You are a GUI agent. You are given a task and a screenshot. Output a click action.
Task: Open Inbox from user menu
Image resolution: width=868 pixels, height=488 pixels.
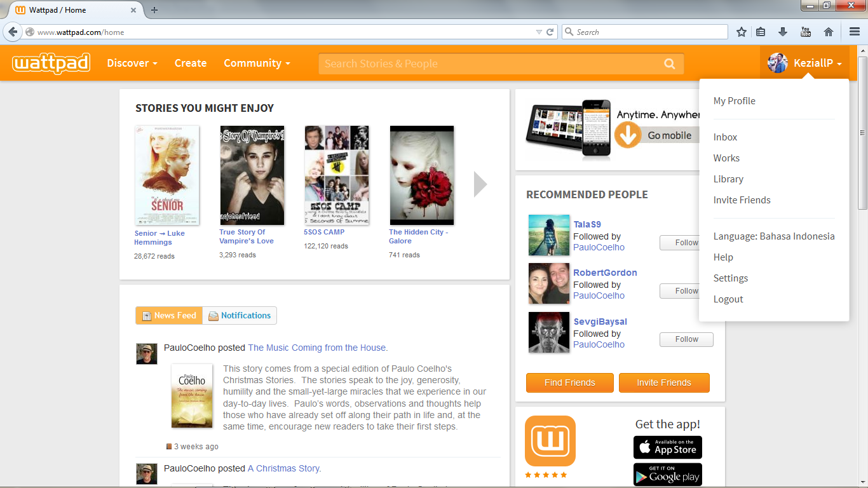tap(725, 137)
